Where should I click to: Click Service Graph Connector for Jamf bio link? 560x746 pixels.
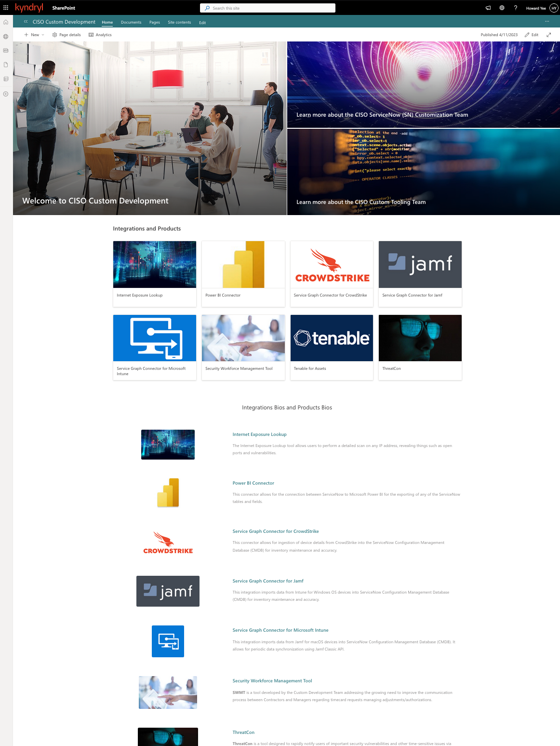pos(268,581)
